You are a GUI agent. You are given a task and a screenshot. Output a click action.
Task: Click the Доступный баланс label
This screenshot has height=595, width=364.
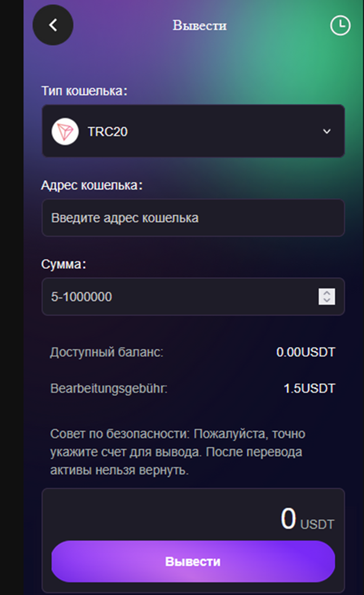tap(107, 352)
